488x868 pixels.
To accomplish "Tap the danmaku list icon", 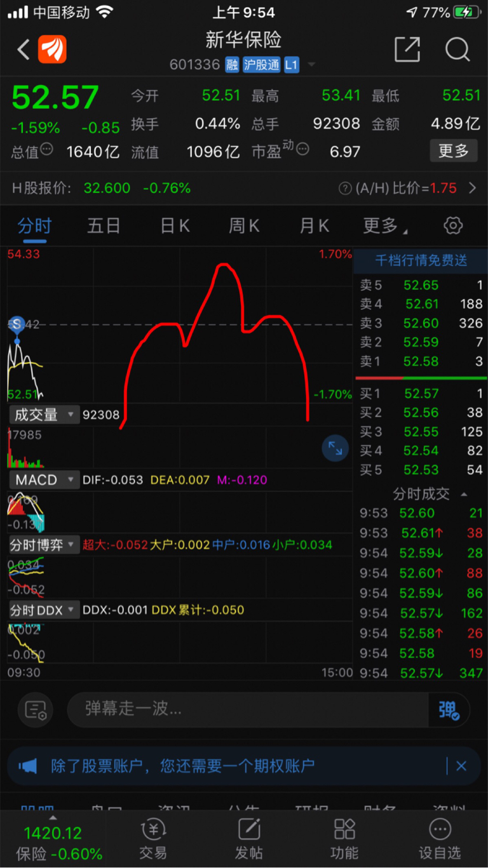I will point(36,709).
